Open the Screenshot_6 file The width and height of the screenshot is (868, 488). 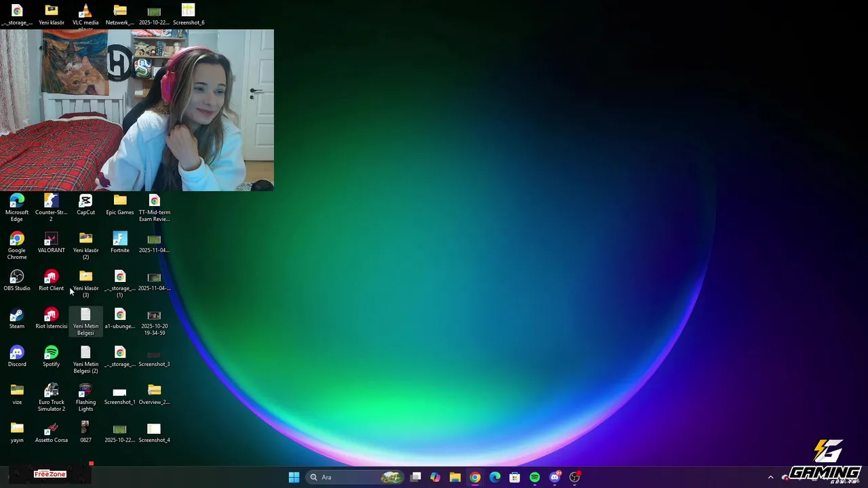coord(189,15)
